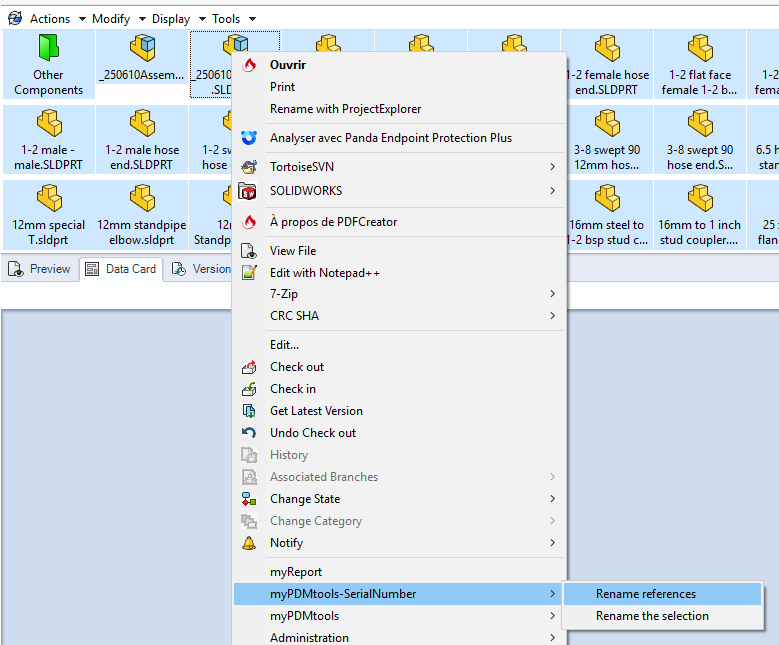Image resolution: width=779 pixels, height=645 pixels.
Task: Click the Check out icon in context menu
Action: click(x=249, y=367)
